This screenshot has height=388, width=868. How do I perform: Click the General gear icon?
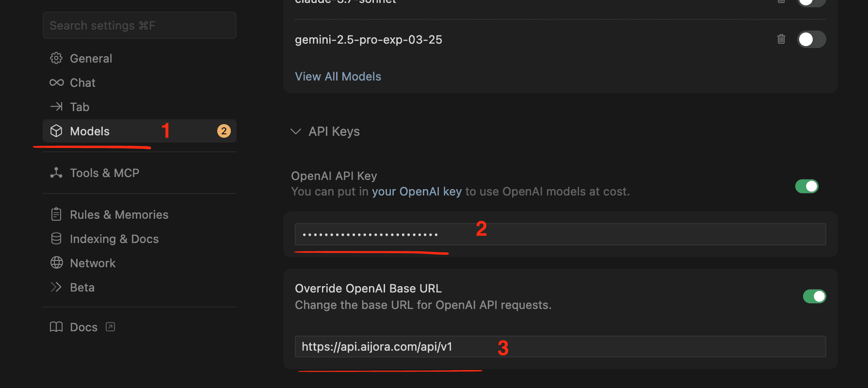pyautogui.click(x=56, y=58)
